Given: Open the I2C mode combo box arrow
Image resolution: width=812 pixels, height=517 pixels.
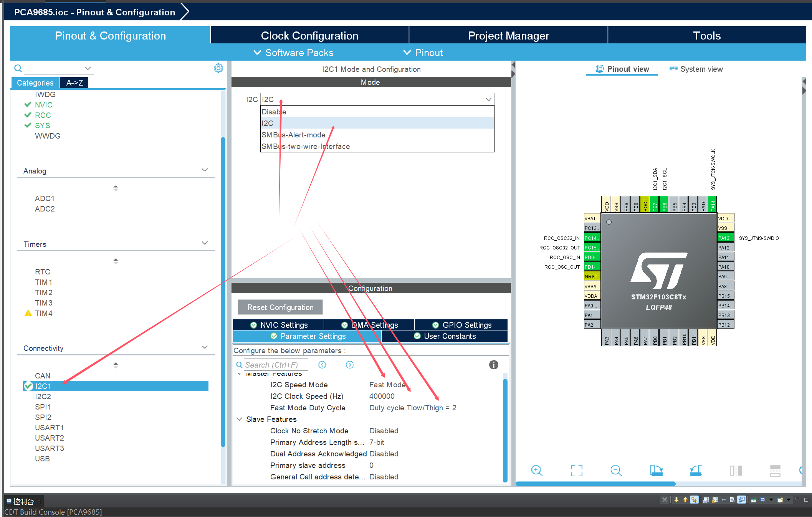Looking at the screenshot, I should (488, 99).
